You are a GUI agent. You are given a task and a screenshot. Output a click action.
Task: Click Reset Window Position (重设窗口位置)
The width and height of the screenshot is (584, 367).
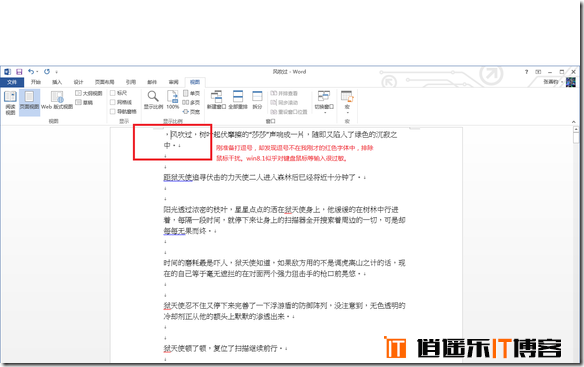[x=289, y=111]
